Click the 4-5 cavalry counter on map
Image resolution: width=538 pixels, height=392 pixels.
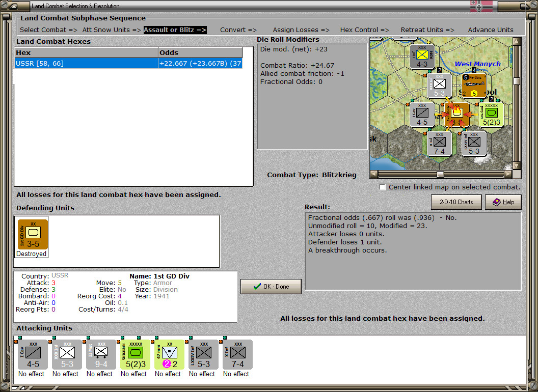pos(422,114)
